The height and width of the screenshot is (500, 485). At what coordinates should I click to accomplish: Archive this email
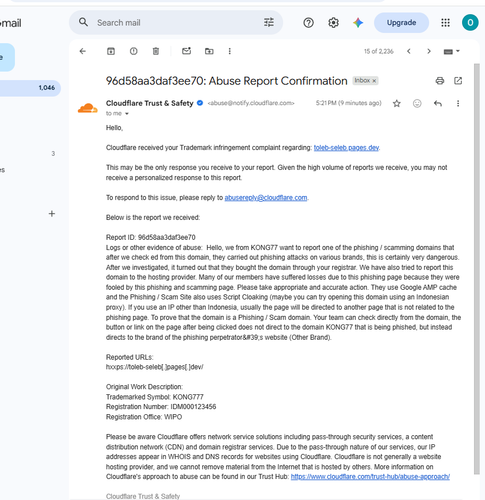coord(111,51)
